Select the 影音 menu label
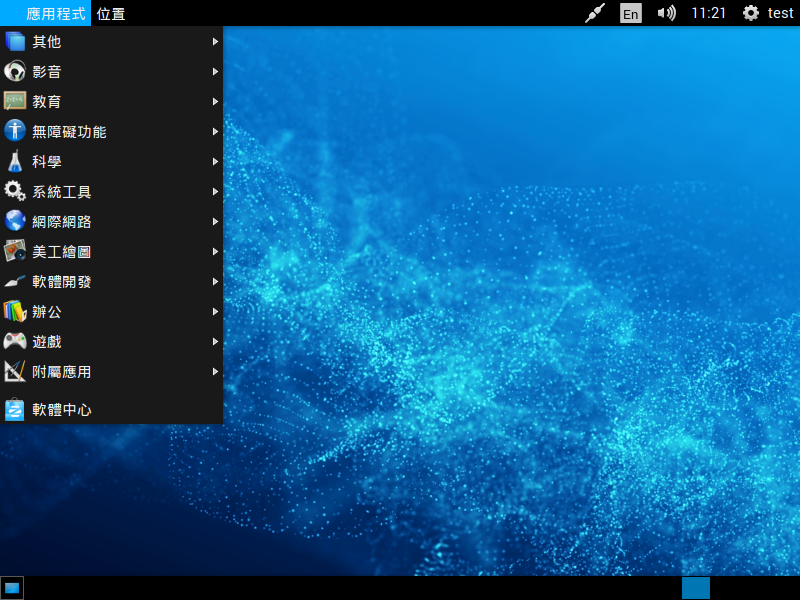 tap(47, 71)
